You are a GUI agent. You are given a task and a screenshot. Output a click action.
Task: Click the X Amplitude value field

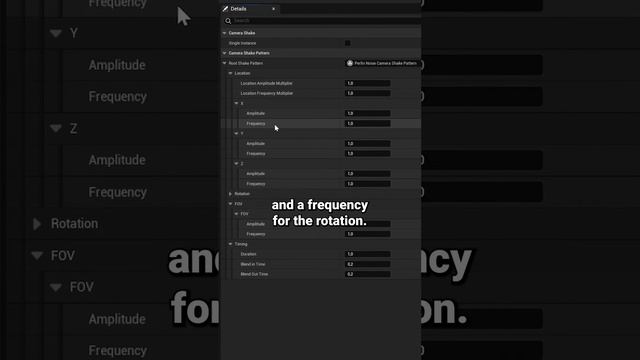click(368, 113)
